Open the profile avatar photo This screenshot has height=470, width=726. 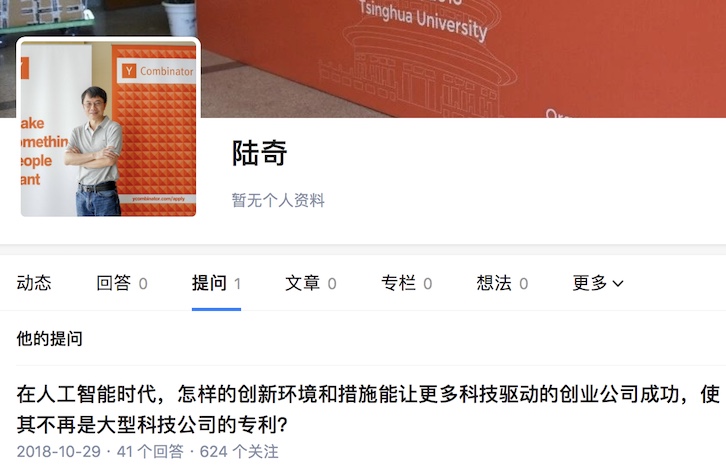coord(108,128)
